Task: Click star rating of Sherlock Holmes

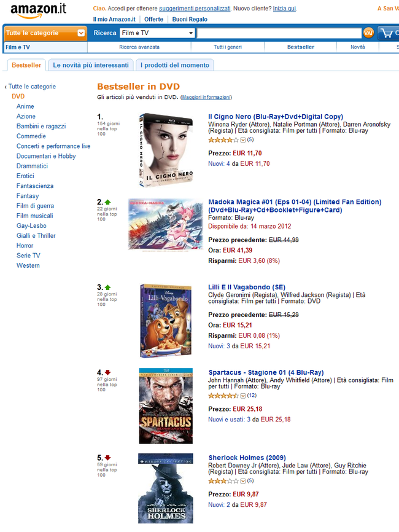Action: tap(223, 481)
